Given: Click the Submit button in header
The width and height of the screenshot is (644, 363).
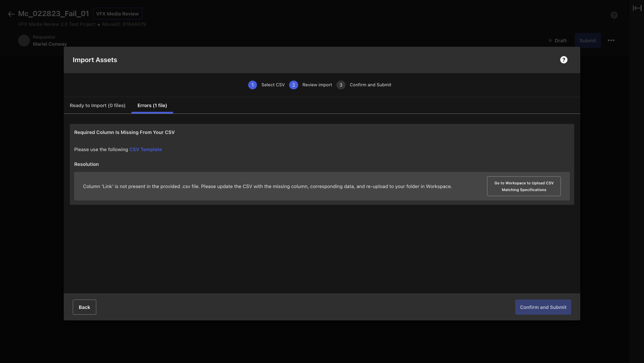Looking at the screenshot, I should (588, 40).
